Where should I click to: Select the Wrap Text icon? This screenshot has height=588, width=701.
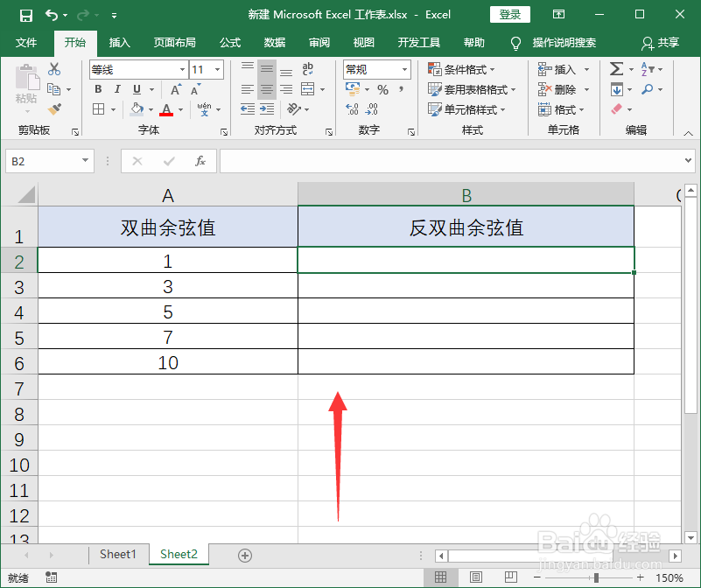308,67
